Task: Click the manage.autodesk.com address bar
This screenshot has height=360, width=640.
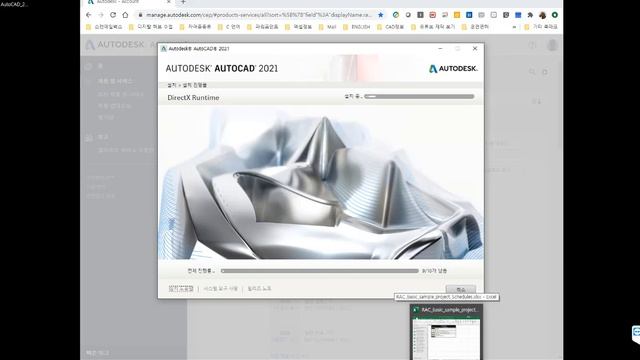Action: click(259, 15)
